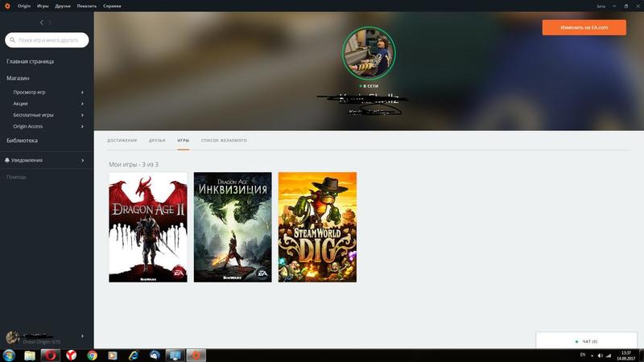Open the Друзья menu in menu bar
Viewport: 644px width, 362px height.
(x=63, y=6)
